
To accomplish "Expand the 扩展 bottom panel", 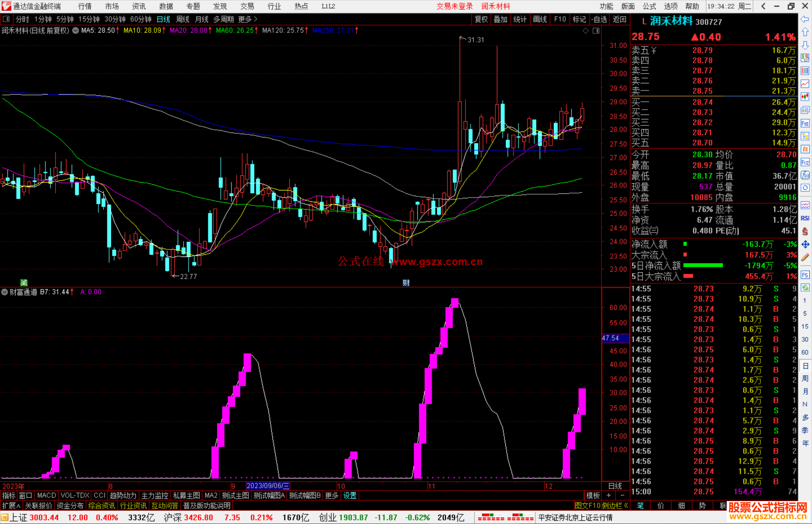I will tap(11, 506).
